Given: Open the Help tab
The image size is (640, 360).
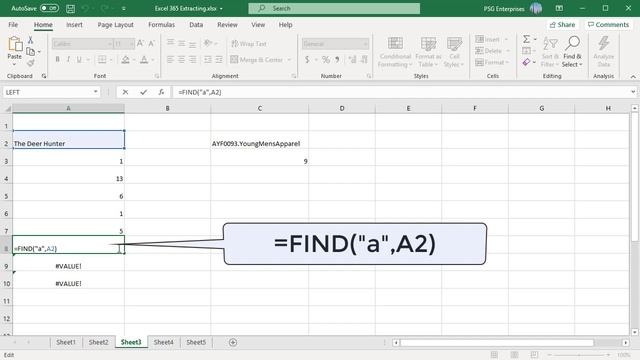Looking at the screenshot, I should pyautogui.click(x=285, y=24).
